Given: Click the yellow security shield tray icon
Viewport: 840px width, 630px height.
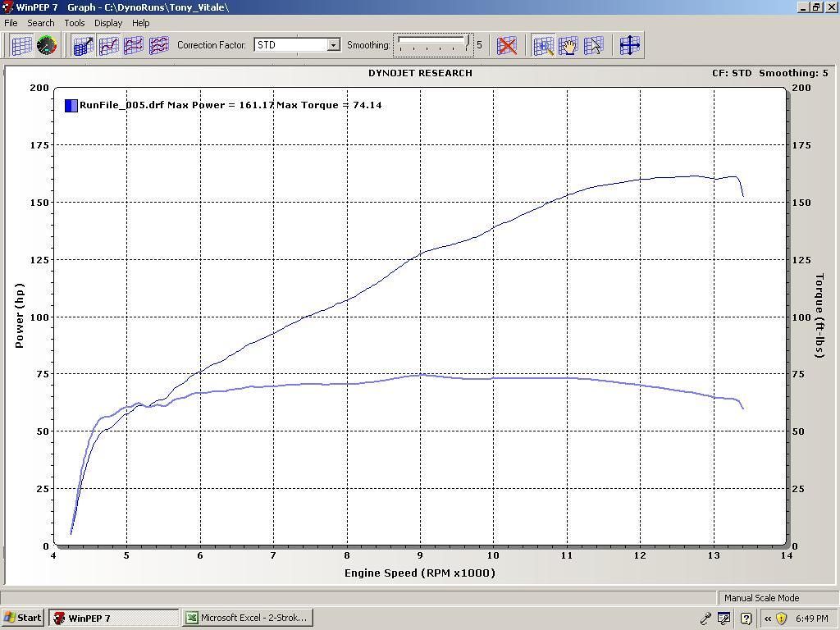Looking at the screenshot, I should [x=781, y=619].
